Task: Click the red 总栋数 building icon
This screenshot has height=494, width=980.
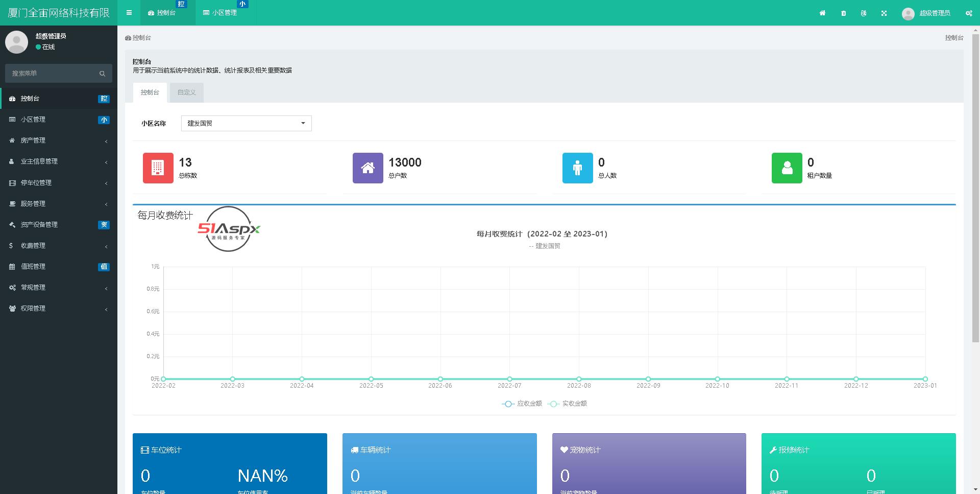Action: click(x=158, y=168)
